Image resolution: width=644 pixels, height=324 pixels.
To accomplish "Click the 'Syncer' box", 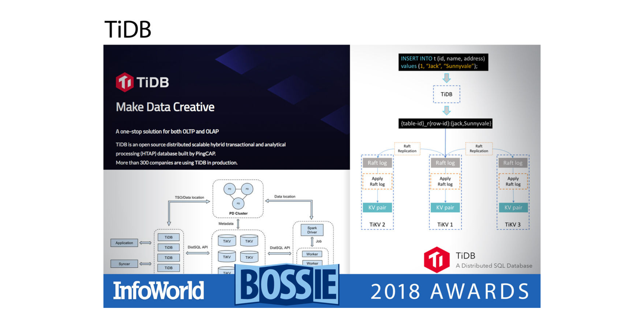I will pos(124,264).
